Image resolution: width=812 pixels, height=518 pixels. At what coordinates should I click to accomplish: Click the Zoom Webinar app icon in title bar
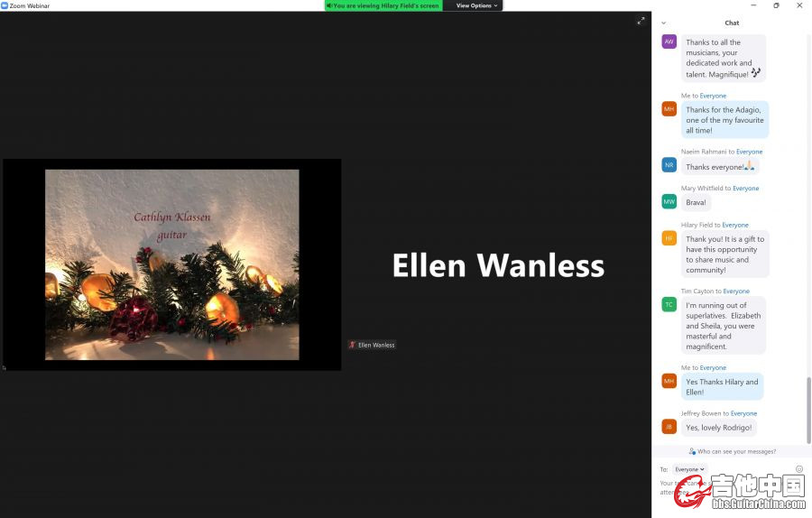(x=5, y=5)
